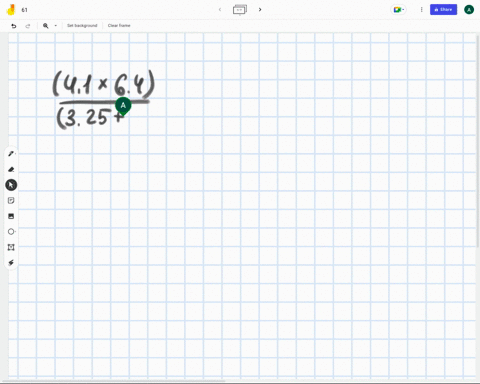Click the vertical scrollbar on right
The width and height of the screenshot is (480, 384).
pyautogui.click(x=478, y=140)
